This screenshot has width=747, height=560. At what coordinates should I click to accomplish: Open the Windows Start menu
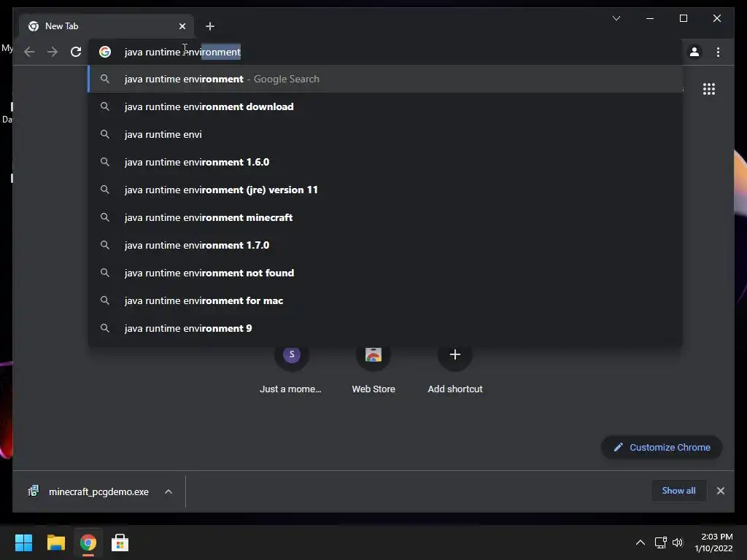[x=23, y=542]
